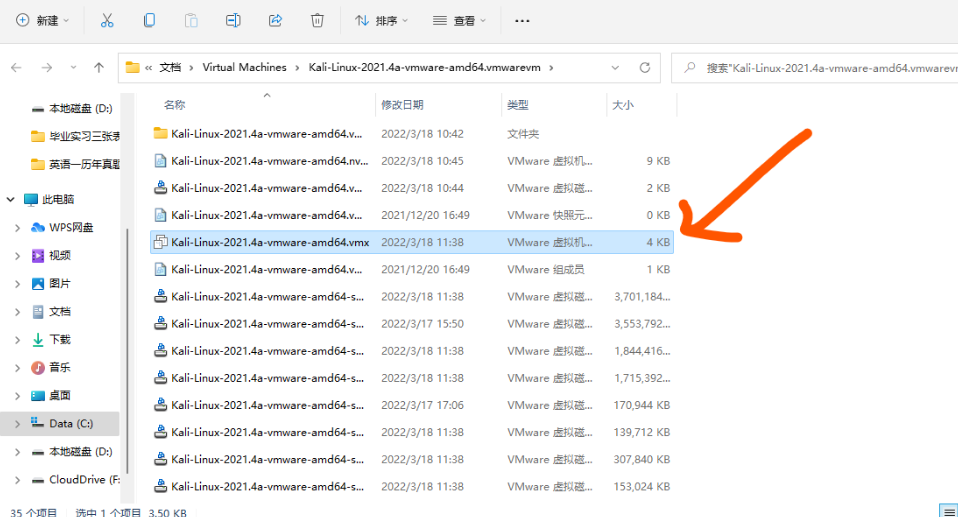Select the 1,715,392 KB disk file
This screenshot has width=958, height=517.
tap(412, 378)
